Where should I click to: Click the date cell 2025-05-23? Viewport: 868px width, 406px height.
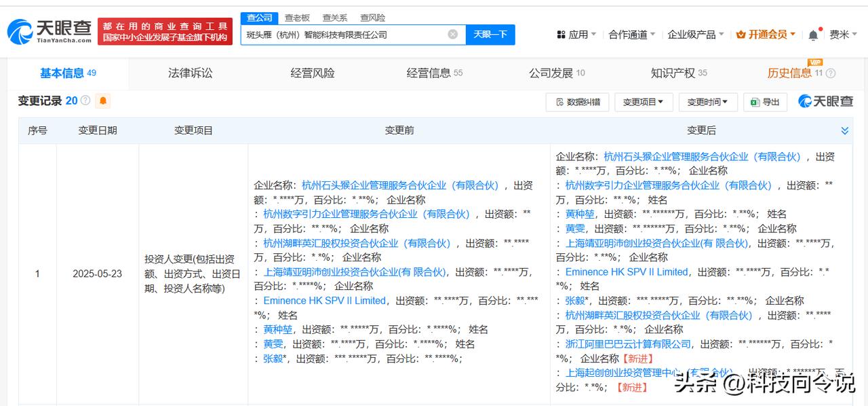point(98,274)
